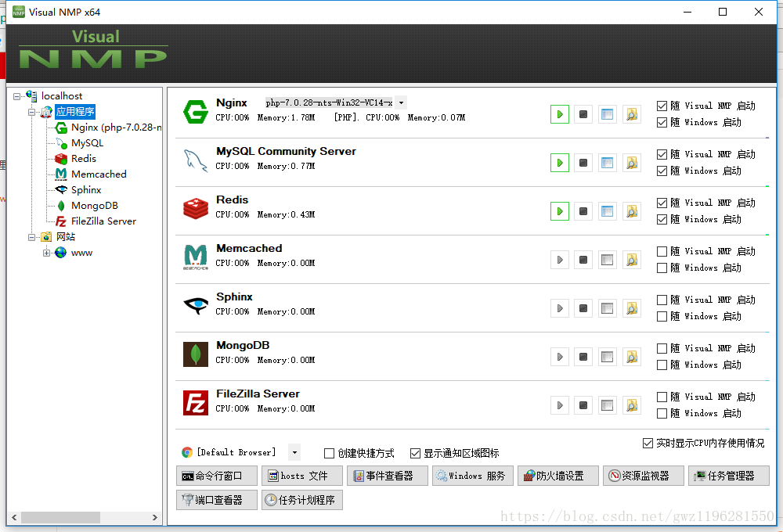Uncheck MySQL start with Visual NMP
The width and height of the screenshot is (783, 532).
[x=662, y=154]
